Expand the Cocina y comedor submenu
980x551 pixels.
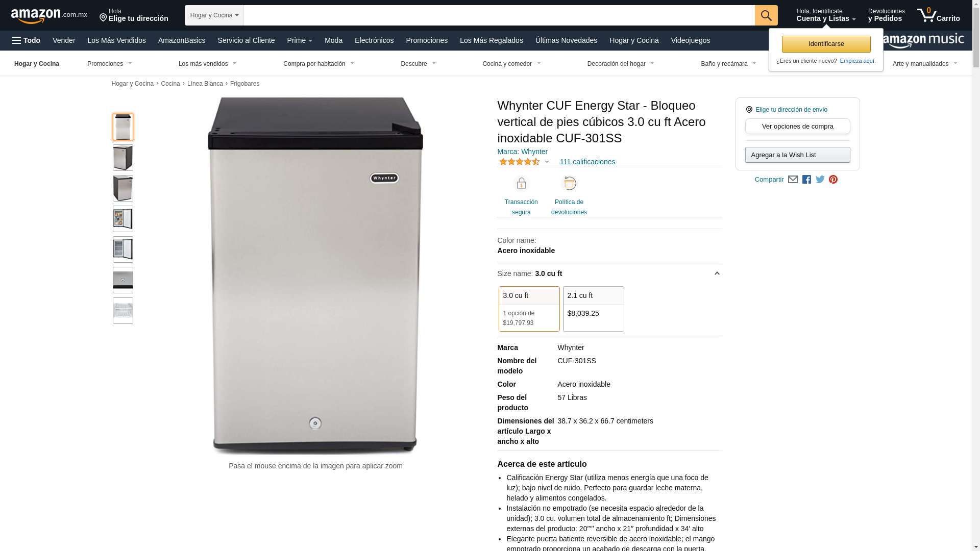pyautogui.click(x=511, y=64)
